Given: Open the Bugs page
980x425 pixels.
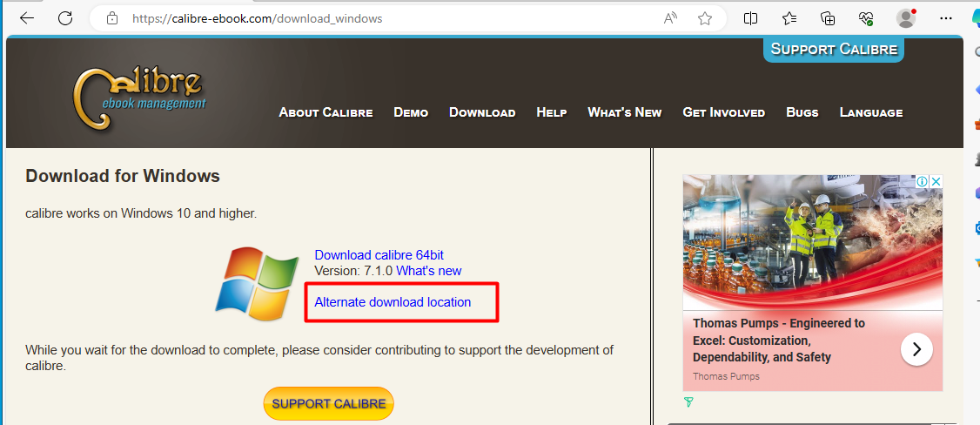Looking at the screenshot, I should tap(802, 112).
